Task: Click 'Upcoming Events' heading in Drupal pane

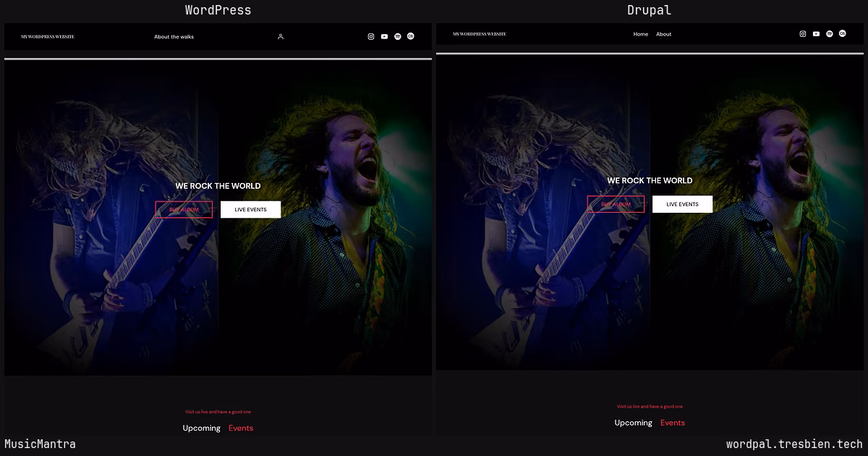Action: [x=650, y=423]
